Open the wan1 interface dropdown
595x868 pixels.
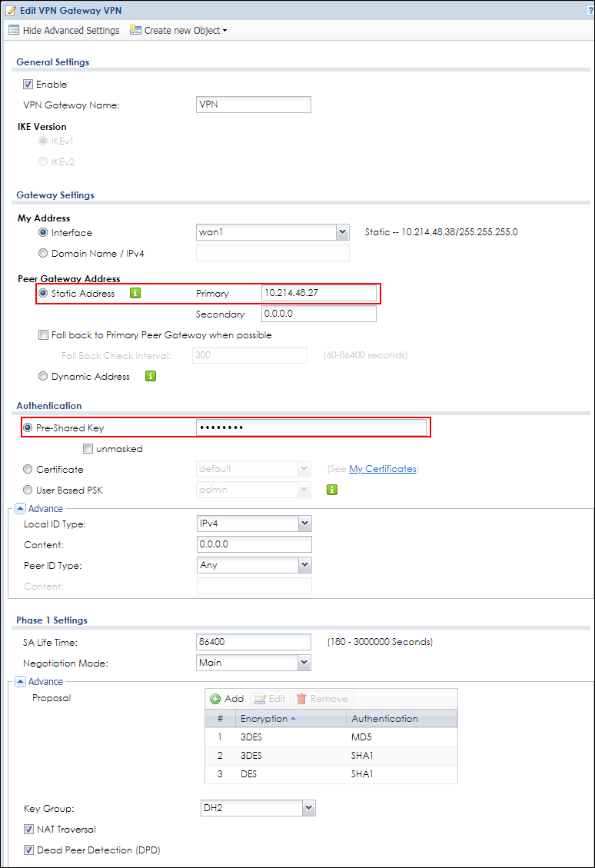click(342, 233)
